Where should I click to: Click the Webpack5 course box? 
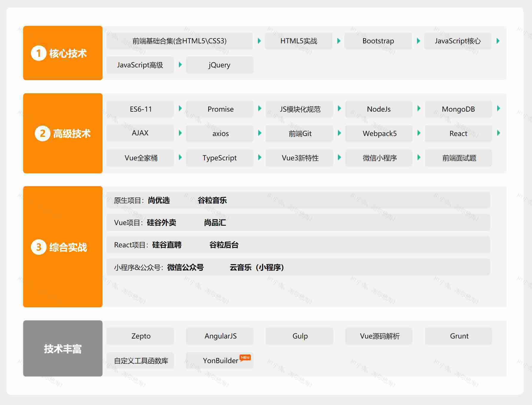tap(379, 134)
